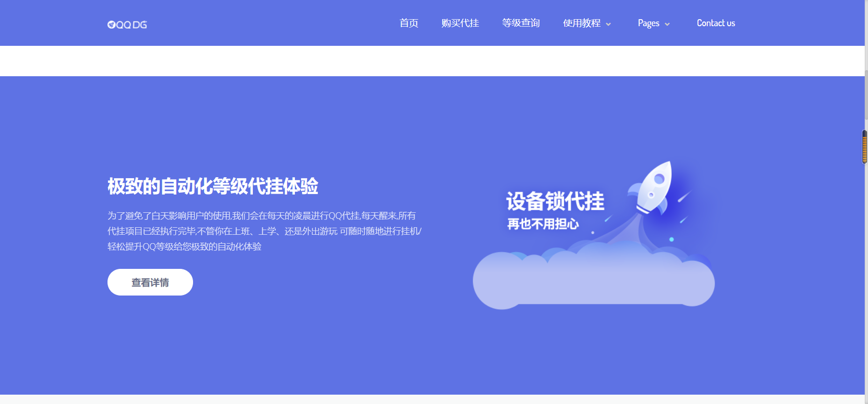The image size is (868, 404).
Task: Click the orange striped widget at the right edge
Action: click(x=864, y=147)
